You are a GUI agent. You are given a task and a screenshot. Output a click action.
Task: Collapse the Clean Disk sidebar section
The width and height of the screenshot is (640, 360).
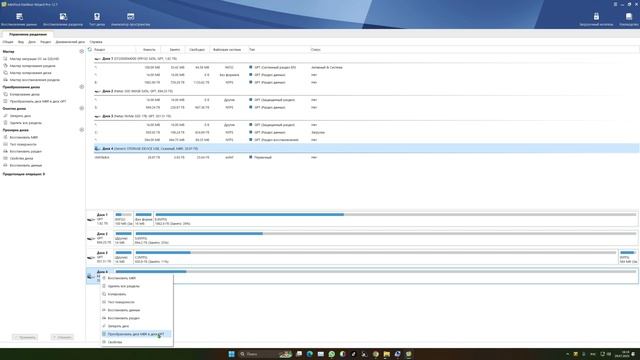click(x=82, y=108)
